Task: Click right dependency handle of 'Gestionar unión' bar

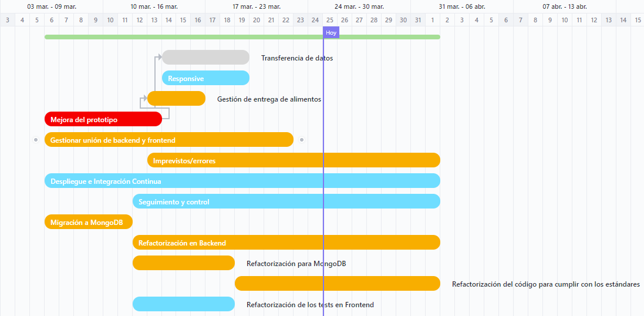Action: coord(302,140)
